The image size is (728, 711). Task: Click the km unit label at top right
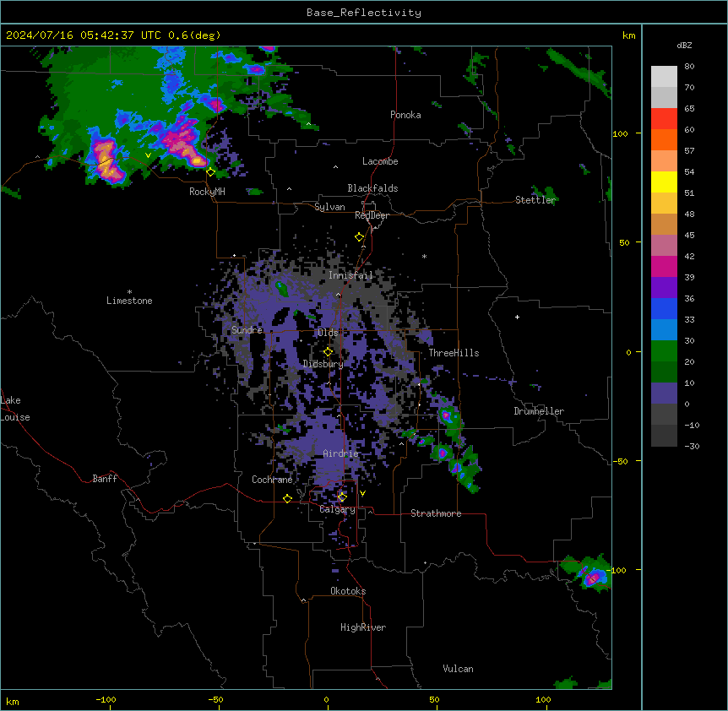tap(628, 35)
